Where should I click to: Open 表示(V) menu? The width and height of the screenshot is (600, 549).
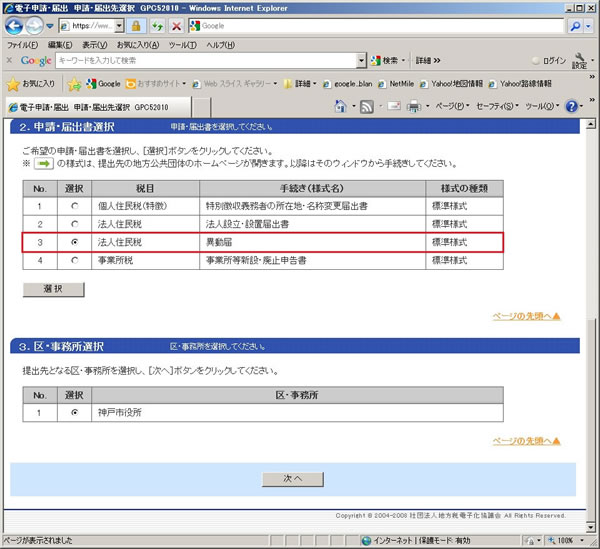(x=95, y=45)
